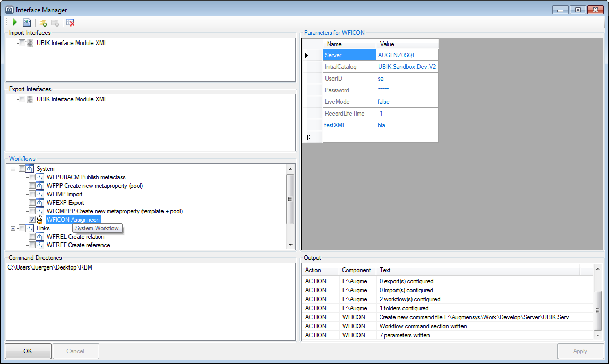
Task: Click the add folder toolbar icon
Action: point(42,23)
